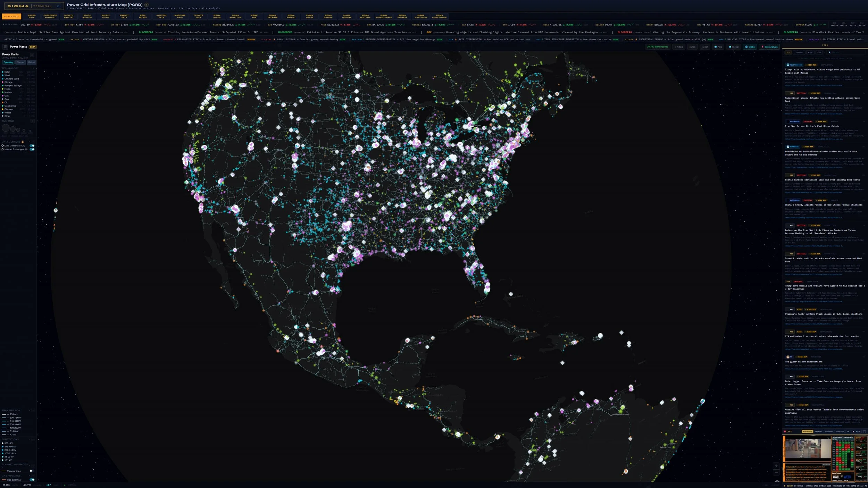Open Site Analysis tool
This screenshot has width=868, height=488.
point(769,47)
